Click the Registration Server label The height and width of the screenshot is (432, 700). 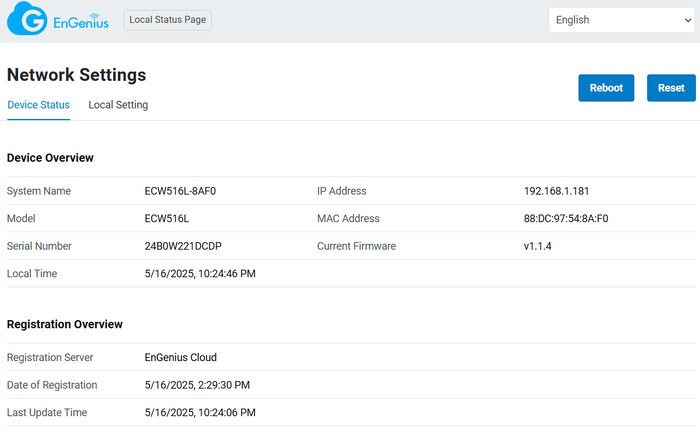pos(50,357)
